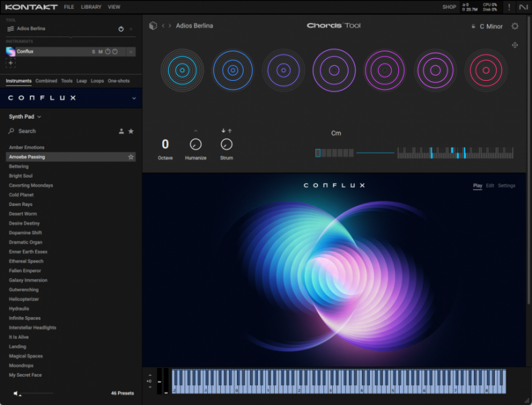
Task: Adjust the second knob on the Conflux row
Action: 115,51
